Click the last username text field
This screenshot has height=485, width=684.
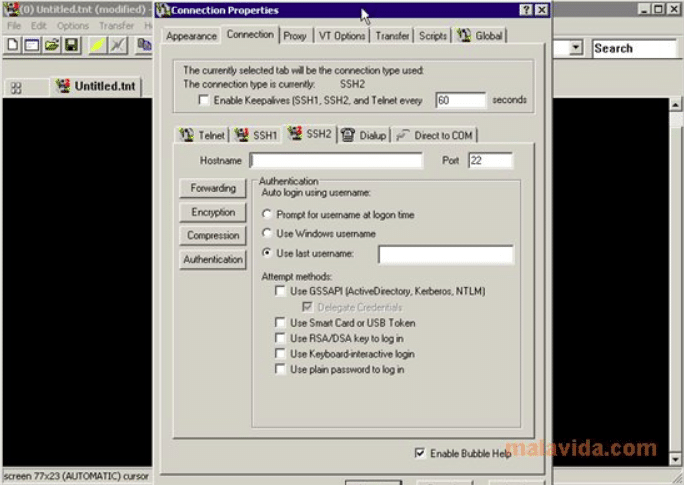pyautogui.click(x=446, y=255)
